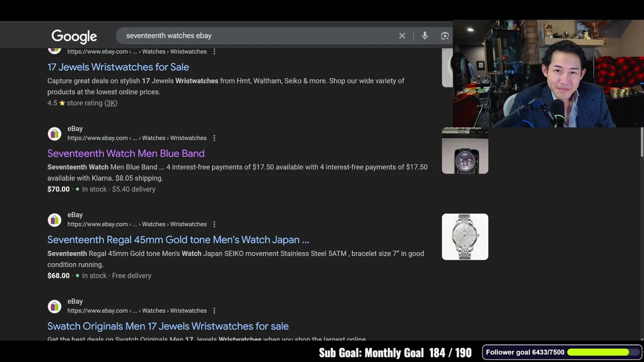644x362 pixels.
Task: Click the '(3K)' store rating count
Action: pyautogui.click(x=111, y=103)
